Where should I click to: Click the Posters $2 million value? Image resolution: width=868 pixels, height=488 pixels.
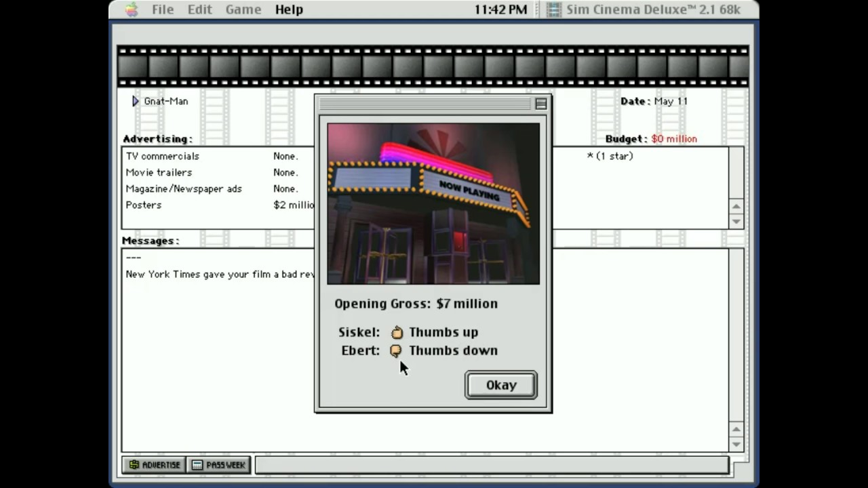[x=294, y=205]
